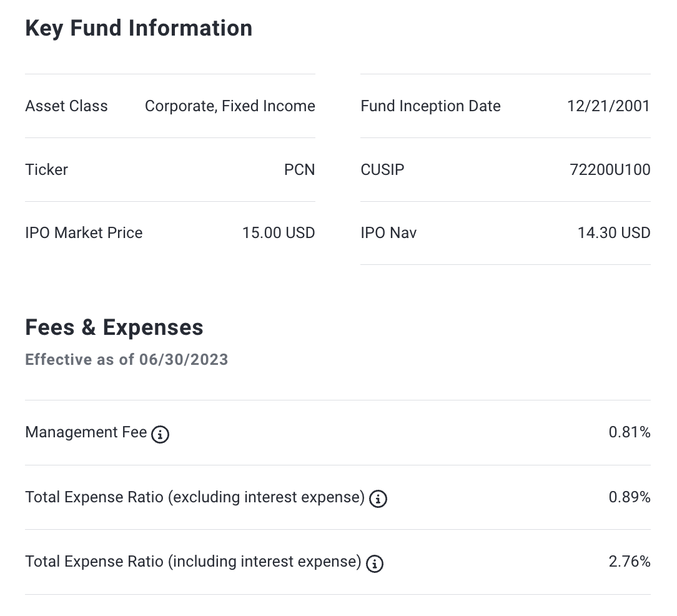
Task: Select the PCN ticker value
Action: coord(299,170)
